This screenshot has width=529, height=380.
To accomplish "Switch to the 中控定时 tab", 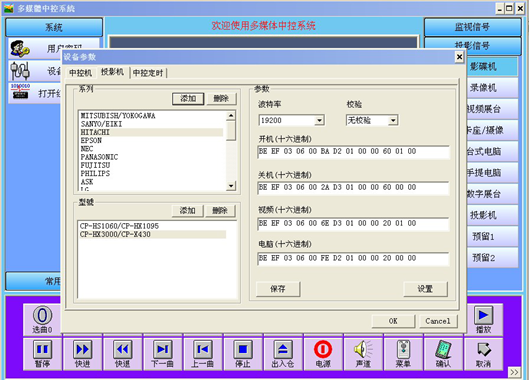I will coord(148,73).
